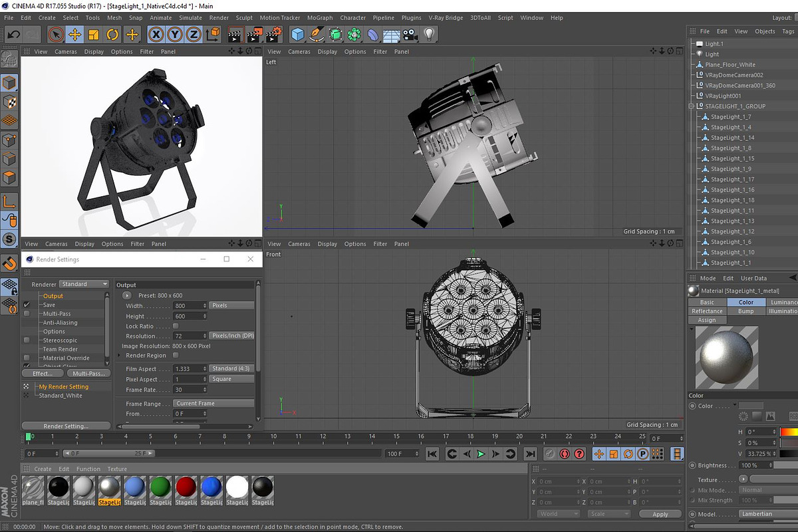Open Edit Render Settings gear clapperboard

coord(273,34)
